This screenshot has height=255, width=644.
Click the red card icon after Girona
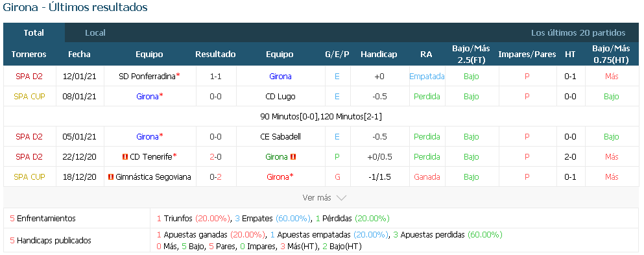pos(293,157)
